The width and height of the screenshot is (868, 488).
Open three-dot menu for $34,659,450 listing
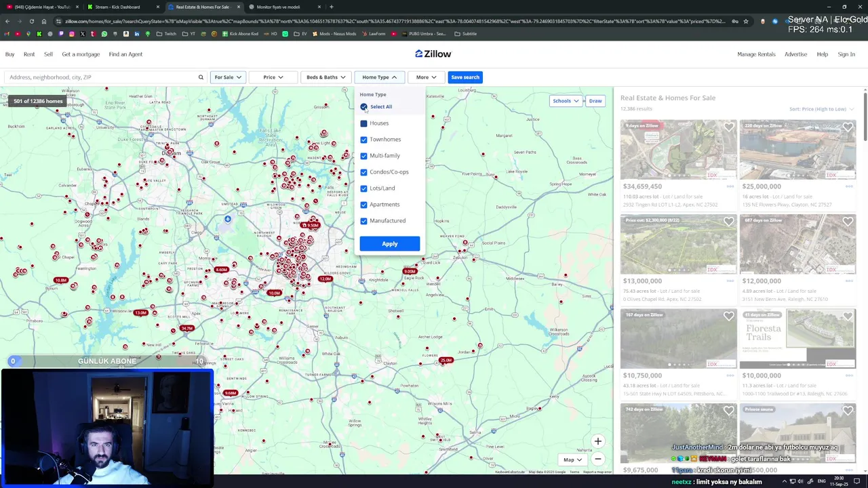(x=730, y=186)
